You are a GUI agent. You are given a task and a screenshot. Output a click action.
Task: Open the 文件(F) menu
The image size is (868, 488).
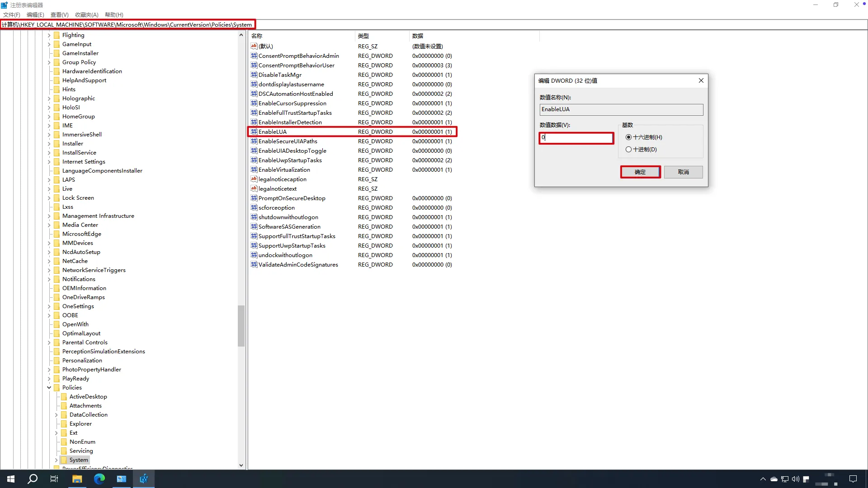[12, 14]
